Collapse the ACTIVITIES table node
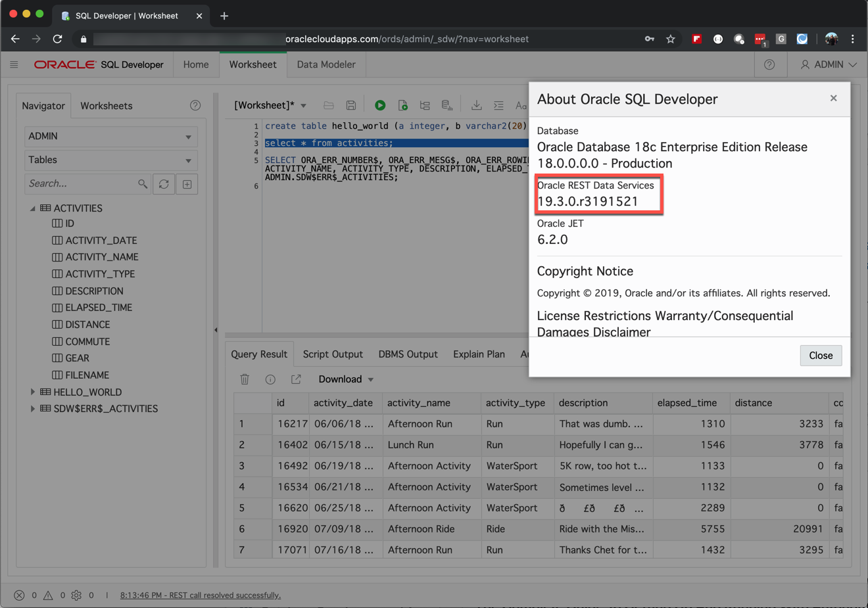The width and height of the screenshot is (868, 608). tap(33, 208)
